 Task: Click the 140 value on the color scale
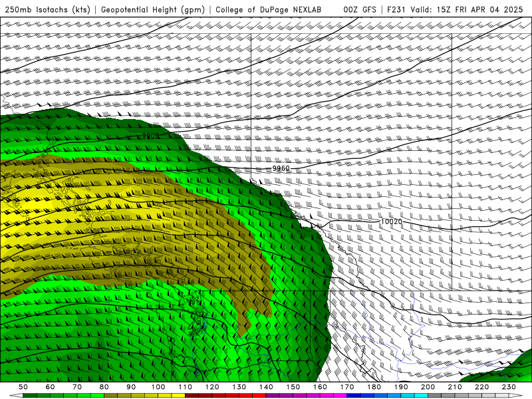266,387
